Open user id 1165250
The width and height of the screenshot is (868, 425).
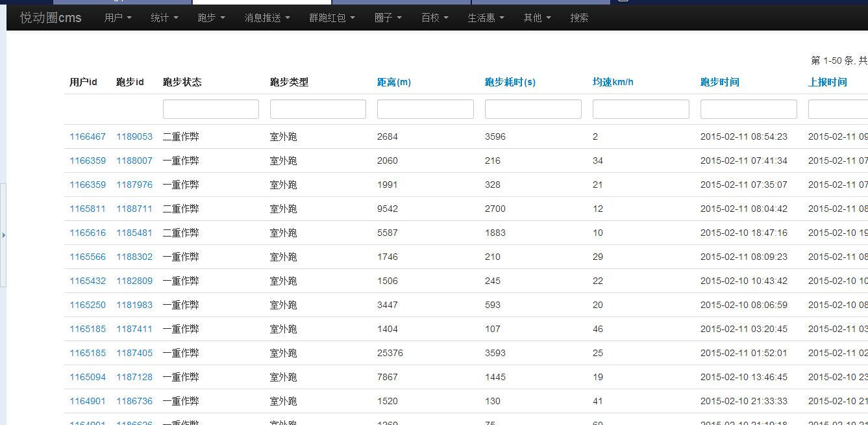click(x=88, y=305)
